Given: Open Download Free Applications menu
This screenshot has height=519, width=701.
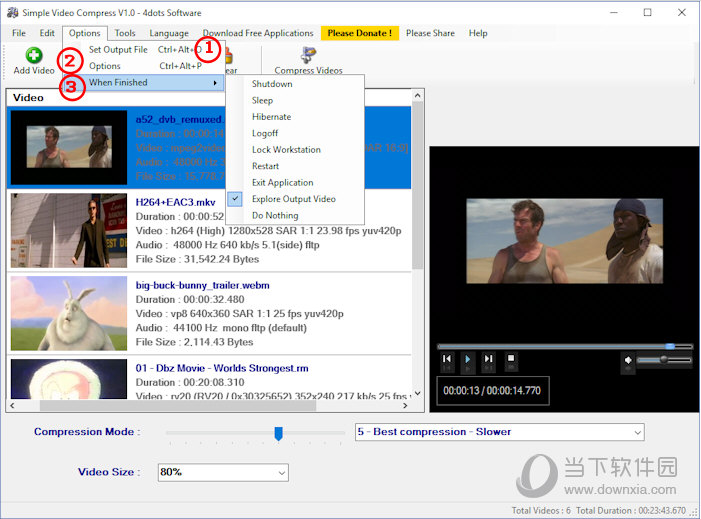Looking at the screenshot, I should (258, 33).
